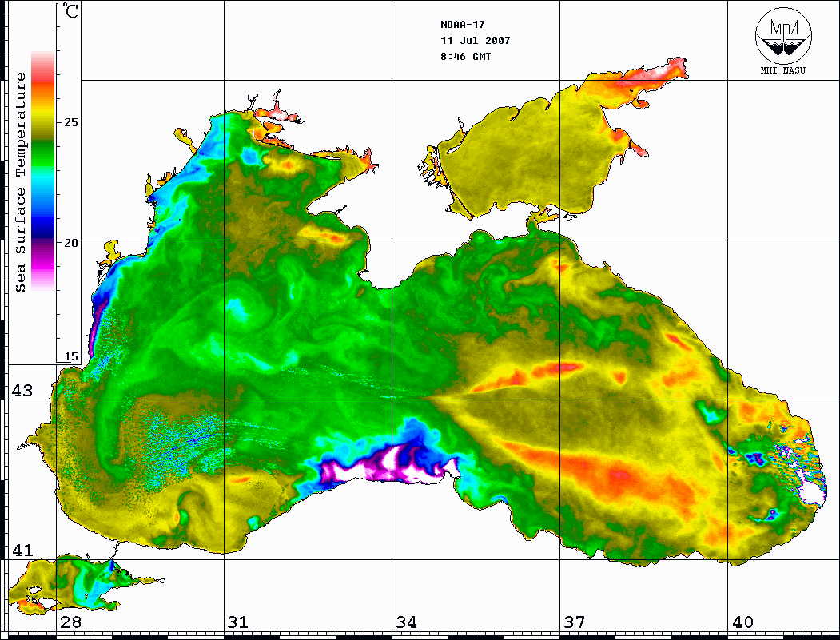840x640 pixels.
Task: Click the temperature color scale bar
Action: click(43, 171)
